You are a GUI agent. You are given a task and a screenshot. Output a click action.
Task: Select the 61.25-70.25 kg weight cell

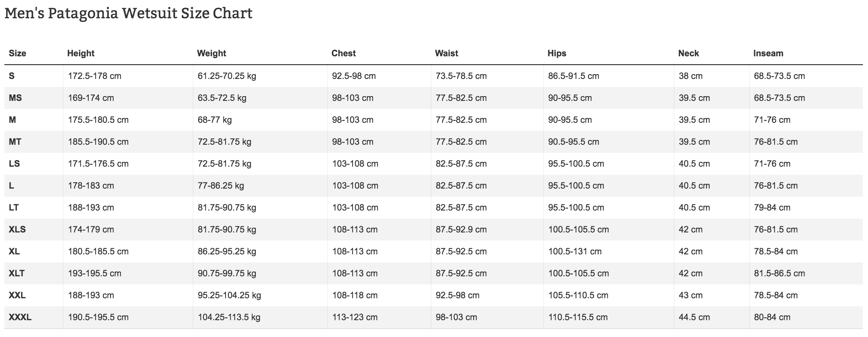click(227, 76)
